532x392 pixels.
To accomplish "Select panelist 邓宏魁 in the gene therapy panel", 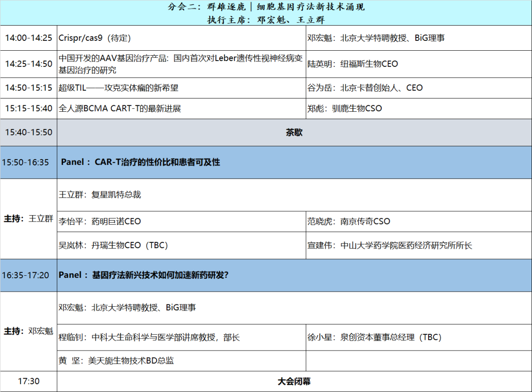I will pyautogui.click(x=127, y=308).
